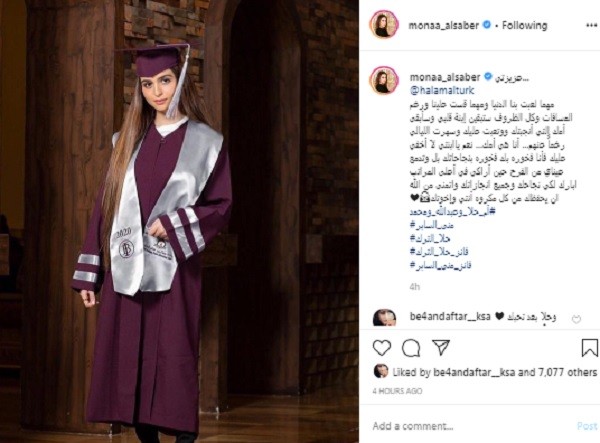Open the 4 HOURS AGO timestamp
600x443 pixels.
point(397,391)
